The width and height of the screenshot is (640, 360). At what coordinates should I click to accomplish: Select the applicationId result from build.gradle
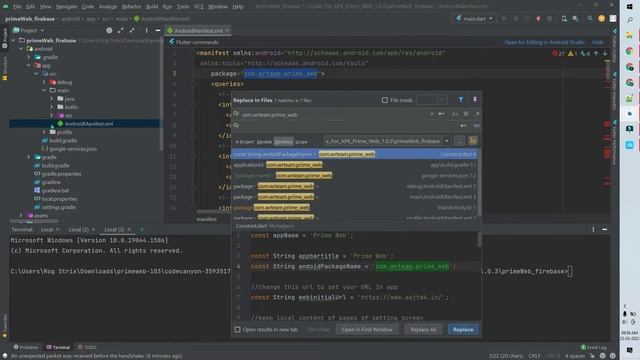(x=354, y=165)
